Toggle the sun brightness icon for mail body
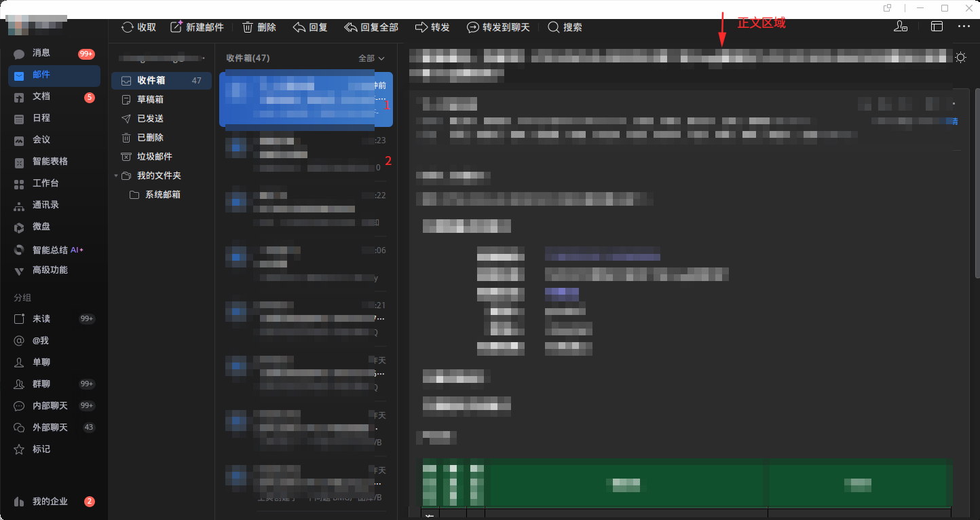The height and width of the screenshot is (520, 980). pos(961,58)
